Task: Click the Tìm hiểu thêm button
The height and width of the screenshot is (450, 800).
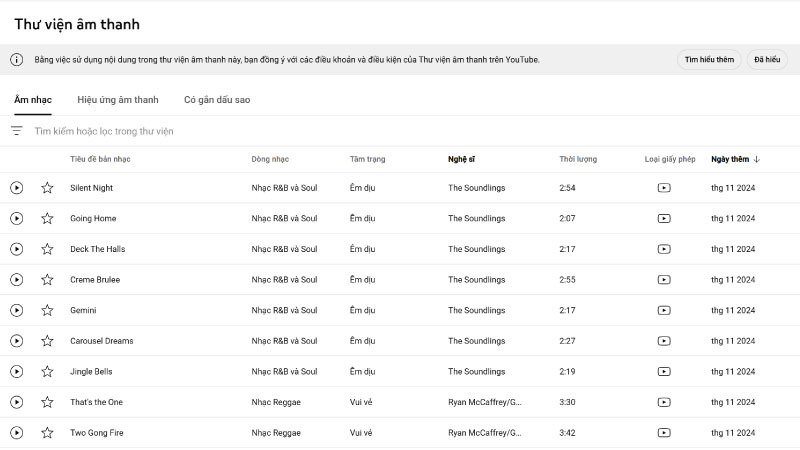Action: (x=709, y=60)
